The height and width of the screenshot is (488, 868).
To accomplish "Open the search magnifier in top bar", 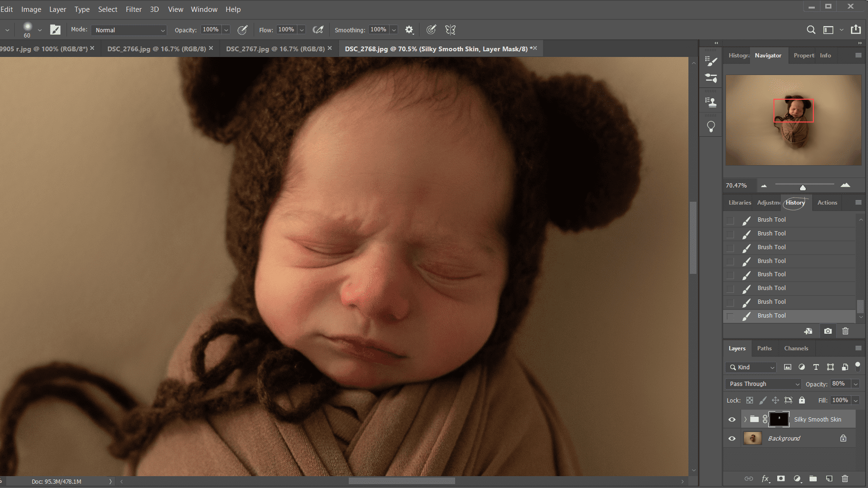I will [811, 30].
